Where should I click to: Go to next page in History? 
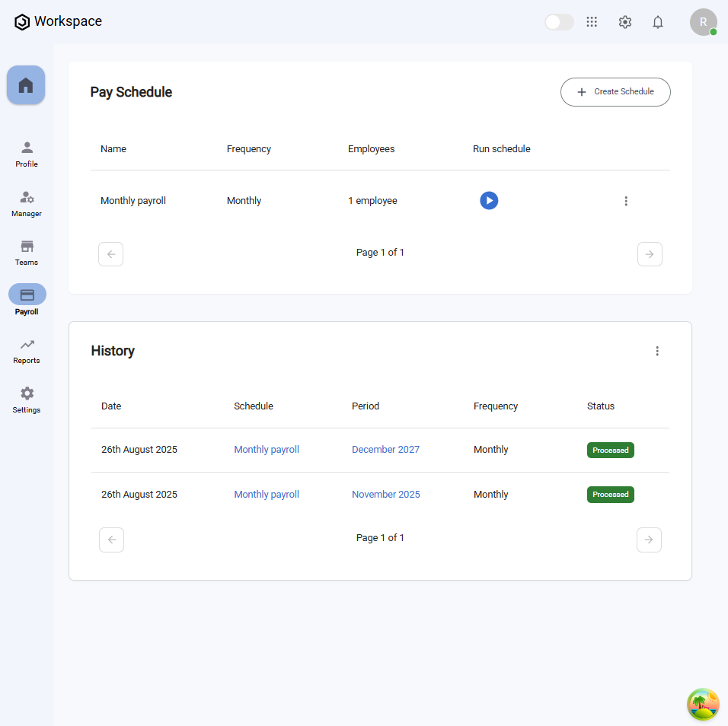pyautogui.click(x=649, y=540)
